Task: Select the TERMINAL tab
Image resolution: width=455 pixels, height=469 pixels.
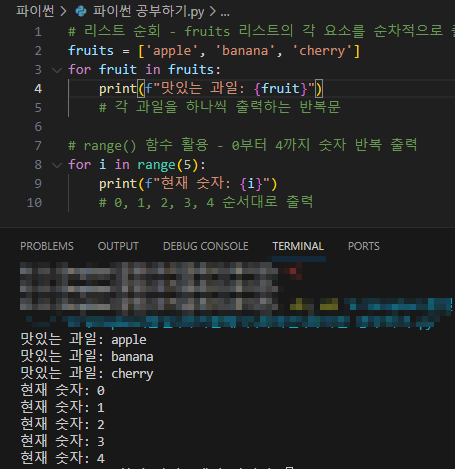Action: pos(298,246)
